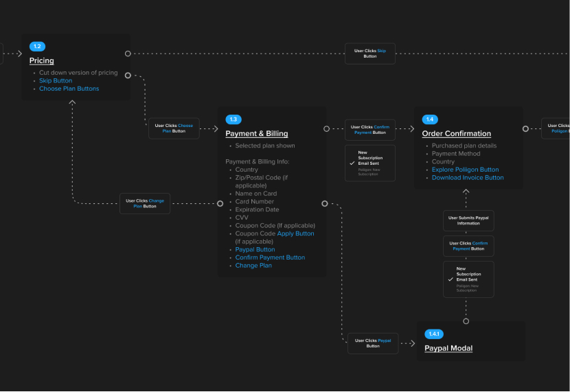Image resolution: width=570 pixels, height=392 pixels.
Task: Click the text Cut down version of pricing
Action: (78, 73)
